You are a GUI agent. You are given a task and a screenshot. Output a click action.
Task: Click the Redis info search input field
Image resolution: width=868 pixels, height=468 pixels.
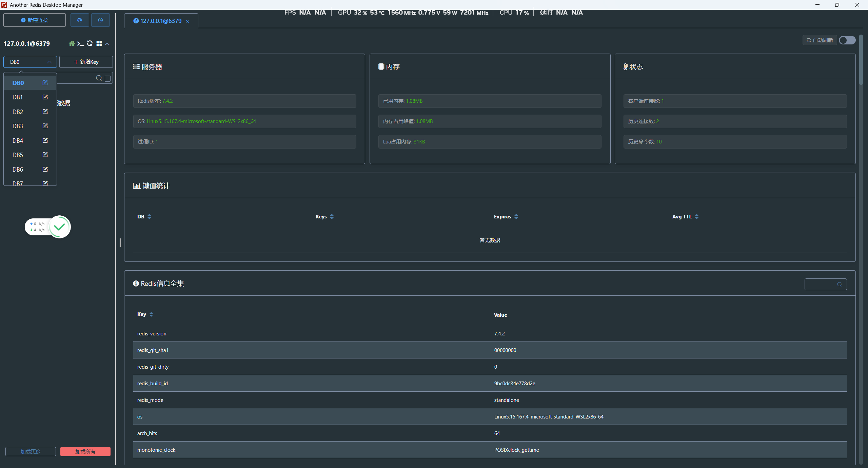coord(821,285)
